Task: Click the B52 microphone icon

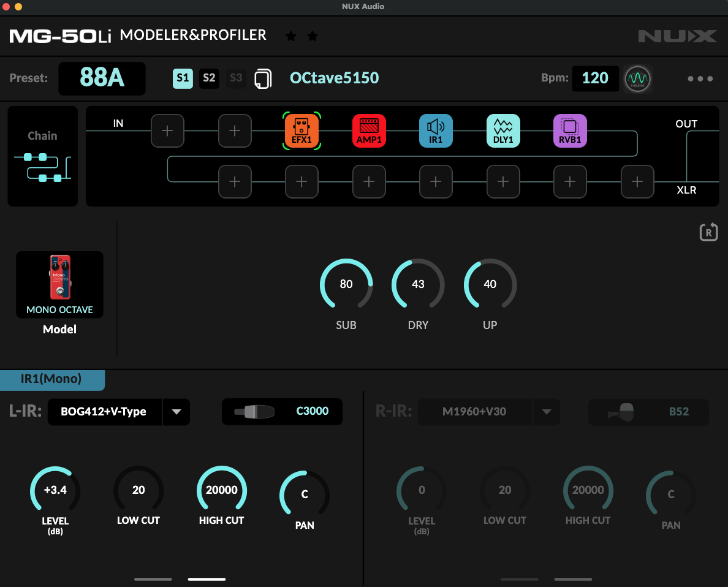Action: click(621, 412)
